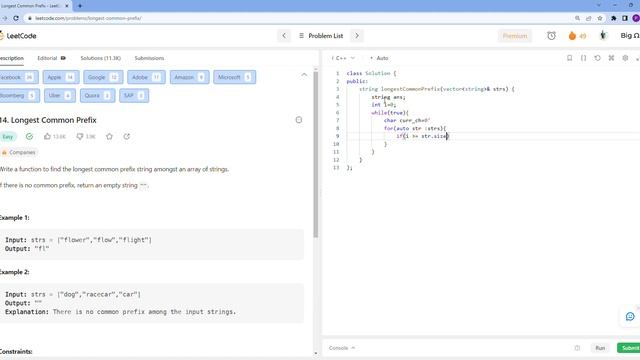This screenshot has height=360, width=640.
Task: Open the timer alarm clock icon
Action: point(551,36)
